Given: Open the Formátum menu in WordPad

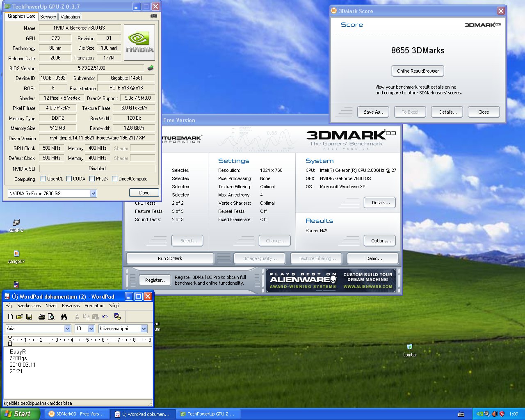Looking at the screenshot, I should pyautogui.click(x=94, y=306).
